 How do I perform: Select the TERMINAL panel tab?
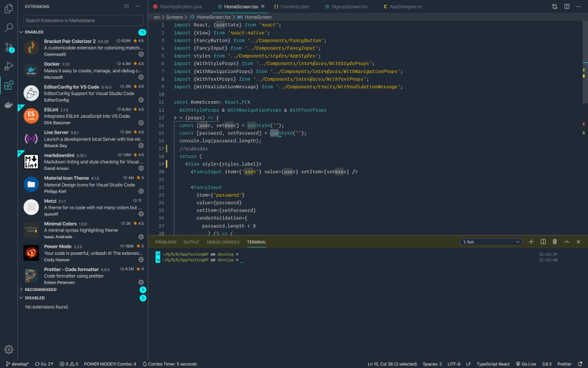tap(257, 242)
